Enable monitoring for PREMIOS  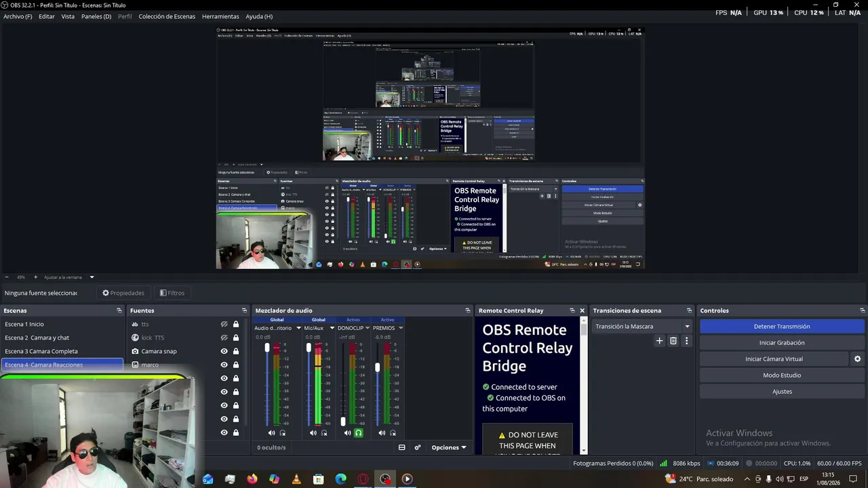click(393, 433)
